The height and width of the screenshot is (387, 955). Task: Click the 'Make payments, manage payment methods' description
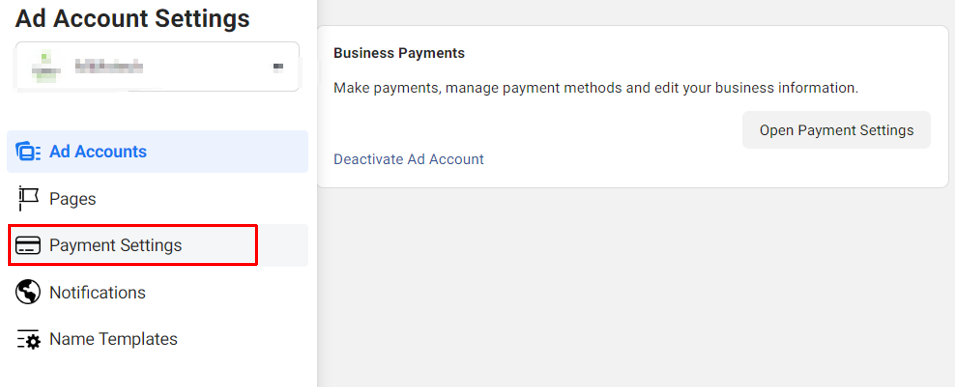tap(596, 88)
